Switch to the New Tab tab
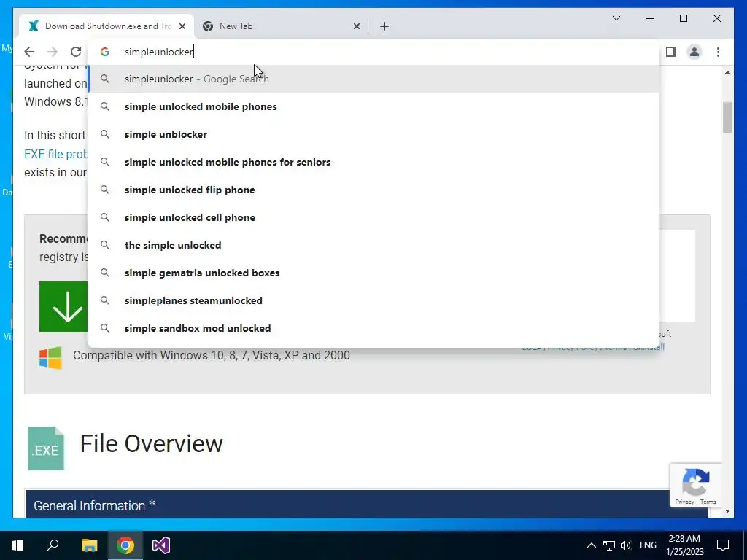The width and height of the screenshot is (747, 560). coord(281,26)
